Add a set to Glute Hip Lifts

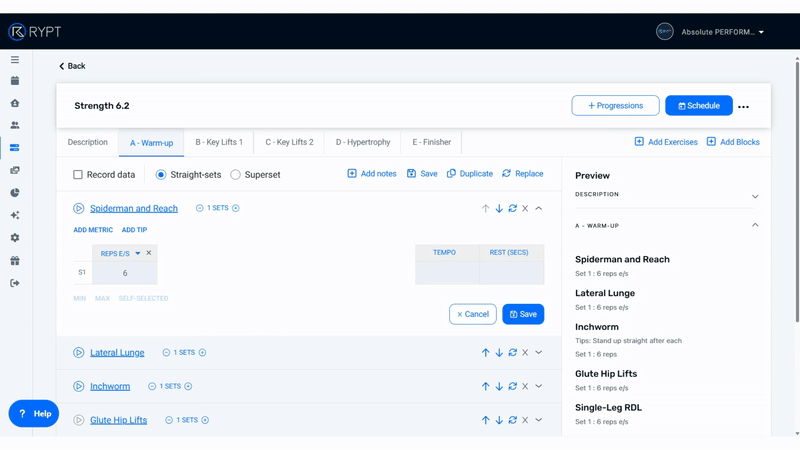(x=206, y=420)
